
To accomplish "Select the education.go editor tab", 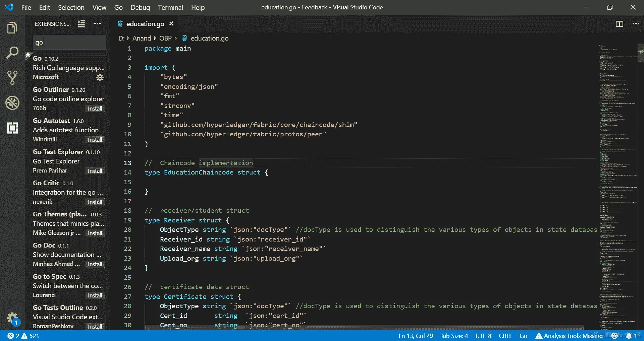I will [x=145, y=24].
